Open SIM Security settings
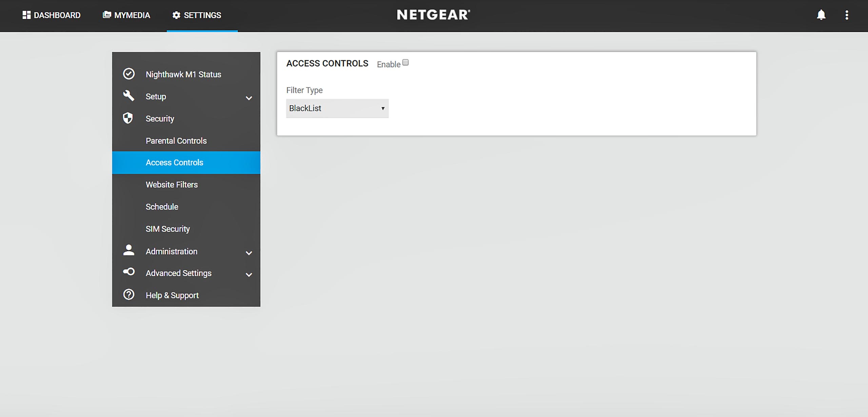 coord(167,229)
